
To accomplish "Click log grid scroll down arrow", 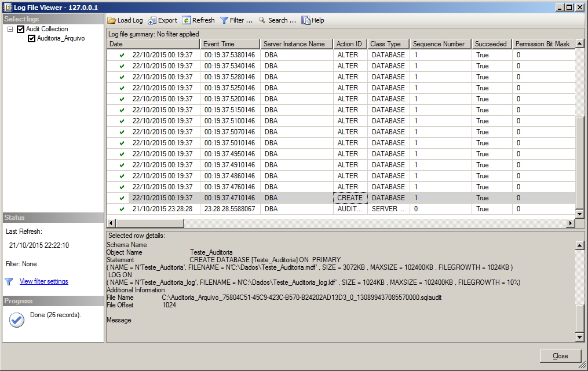I will point(580,214).
